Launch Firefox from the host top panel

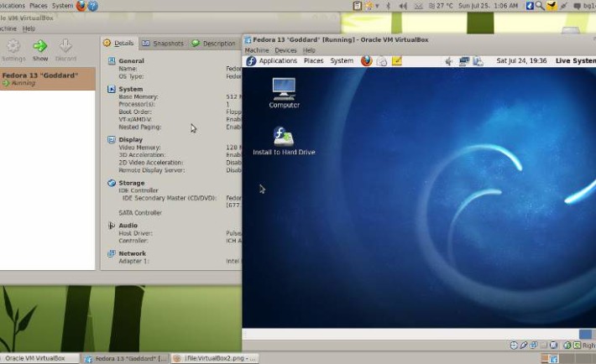81,6
